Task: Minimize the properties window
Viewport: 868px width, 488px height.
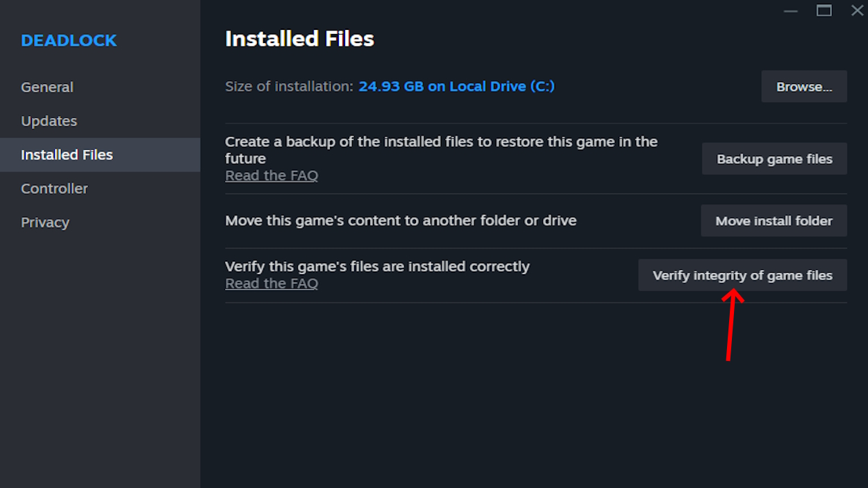Action: point(790,11)
